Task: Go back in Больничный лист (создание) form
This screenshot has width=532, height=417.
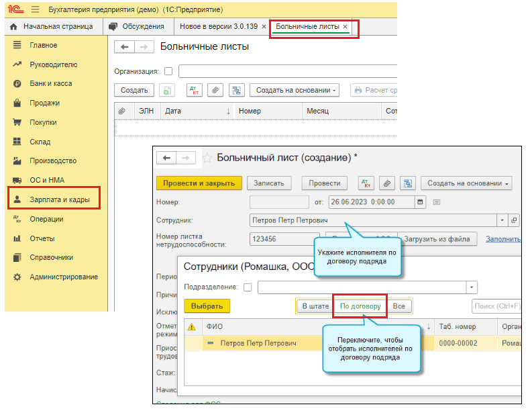Action: pyautogui.click(x=166, y=158)
